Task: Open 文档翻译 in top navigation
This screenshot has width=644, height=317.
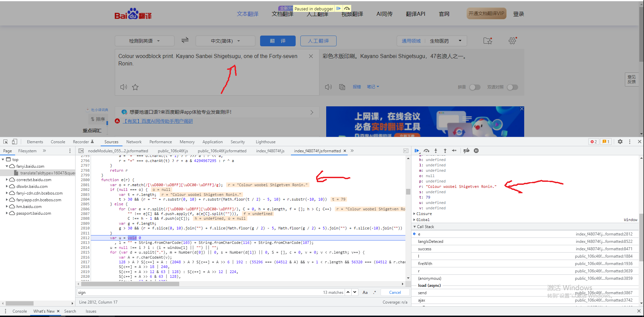Action: tap(282, 14)
